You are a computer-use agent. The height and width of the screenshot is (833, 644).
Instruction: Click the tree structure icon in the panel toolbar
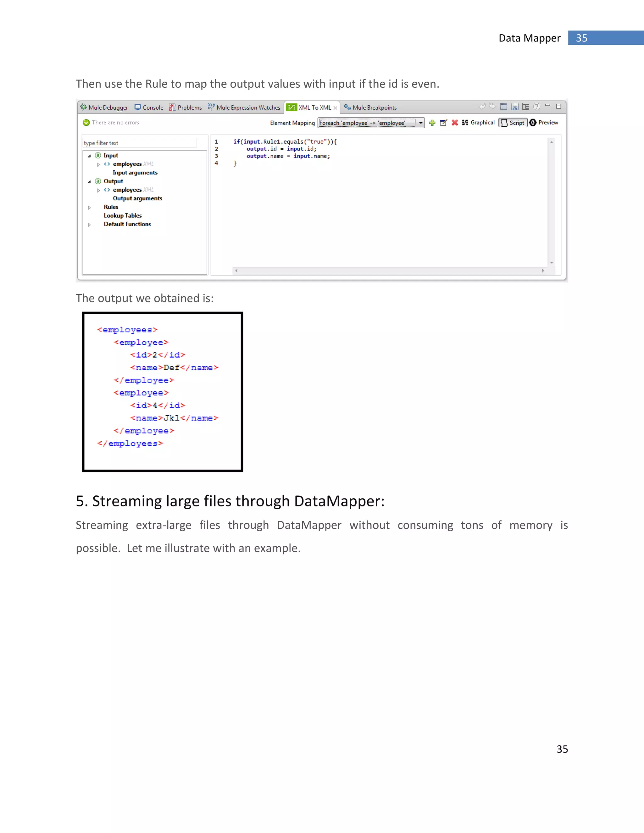[x=526, y=107]
